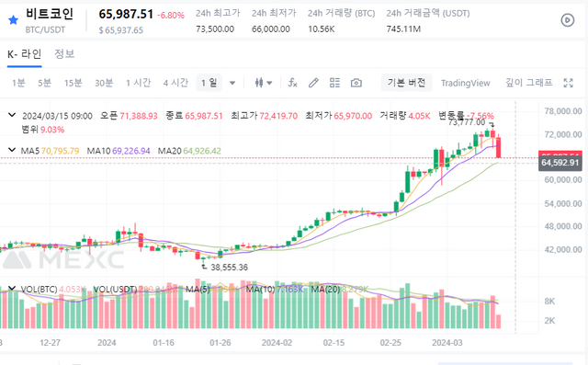Open the 깊이 그래프 depth chart
588x365 pixels.
[529, 83]
